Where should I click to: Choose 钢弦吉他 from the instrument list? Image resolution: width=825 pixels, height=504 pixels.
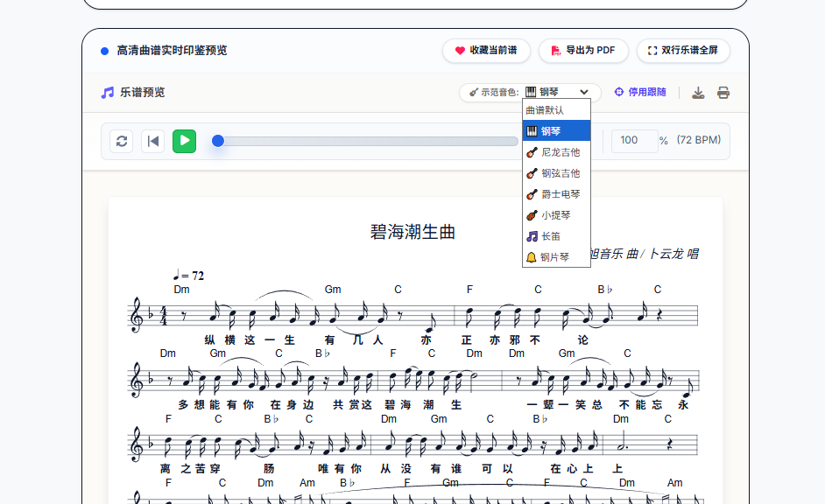tap(556, 173)
